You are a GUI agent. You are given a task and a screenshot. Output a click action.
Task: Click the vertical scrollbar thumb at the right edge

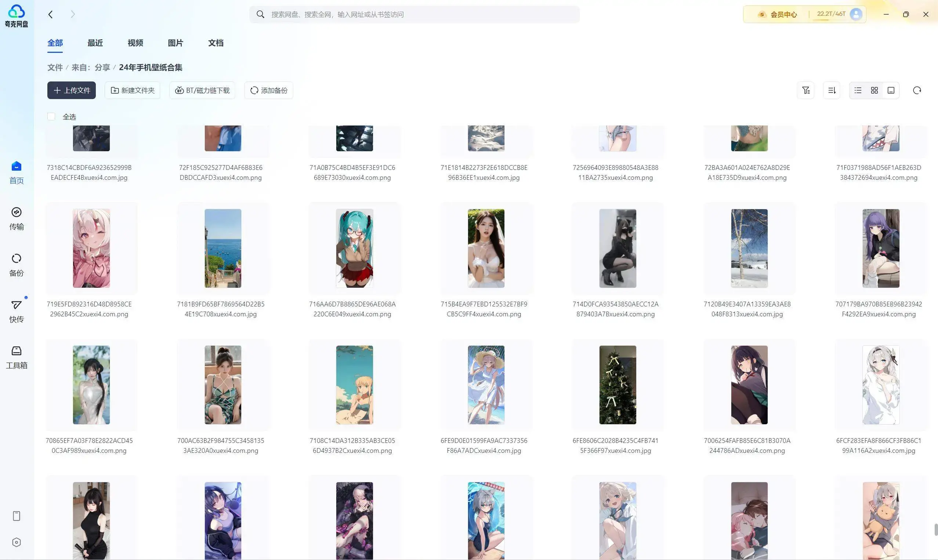pyautogui.click(x=936, y=530)
